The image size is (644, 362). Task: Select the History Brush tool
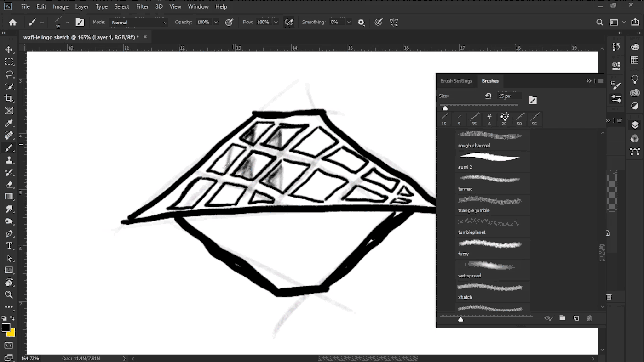click(x=9, y=172)
